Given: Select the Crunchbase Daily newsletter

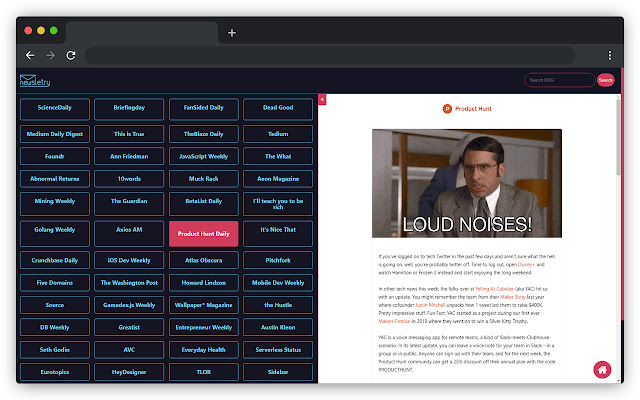Looking at the screenshot, I should (55, 260).
